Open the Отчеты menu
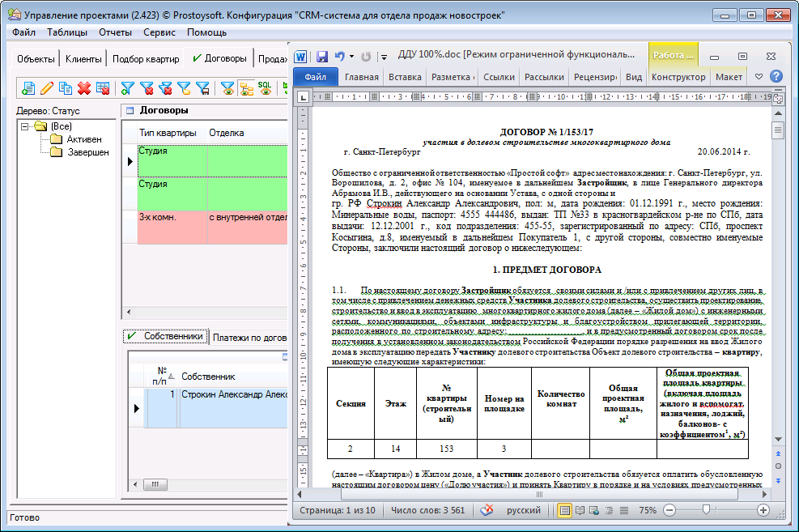The image size is (799, 532). point(114,32)
